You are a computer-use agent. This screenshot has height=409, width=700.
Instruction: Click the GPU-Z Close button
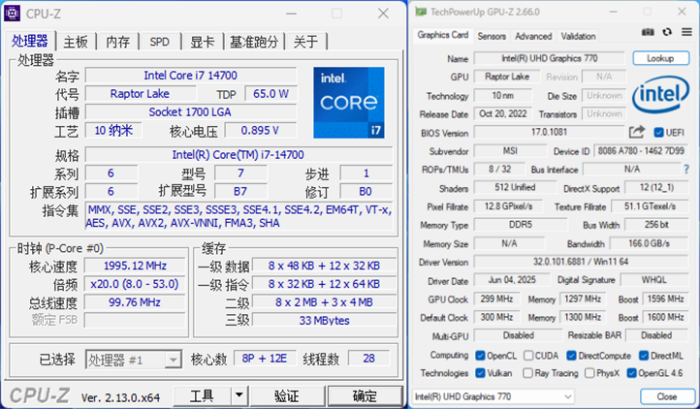tap(666, 396)
